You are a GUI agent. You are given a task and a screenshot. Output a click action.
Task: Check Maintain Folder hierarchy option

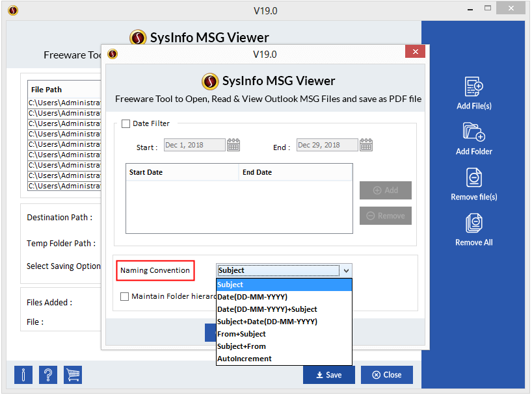[124, 297]
